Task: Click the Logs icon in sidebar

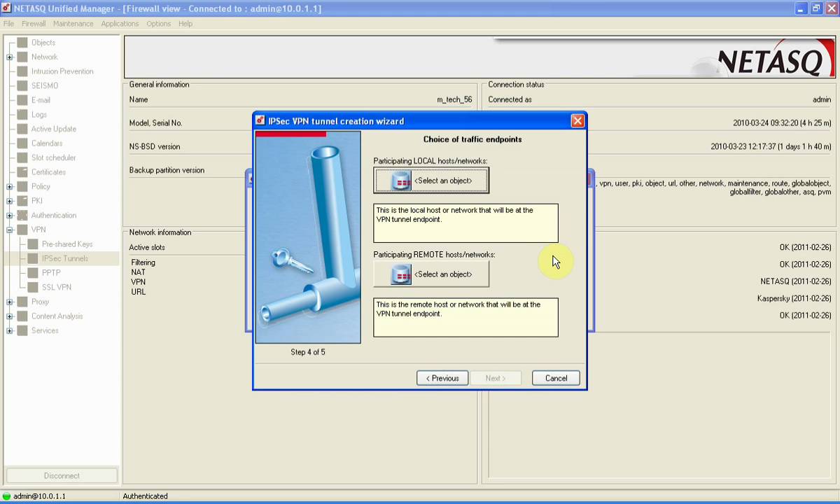Action: (22, 115)
